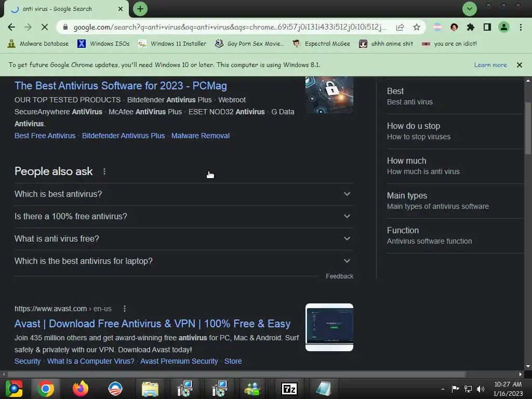This screenshot has width=532, height=399.
Task: Open the Windows 11 Installer bookmark
Action: tap(172, 44)
